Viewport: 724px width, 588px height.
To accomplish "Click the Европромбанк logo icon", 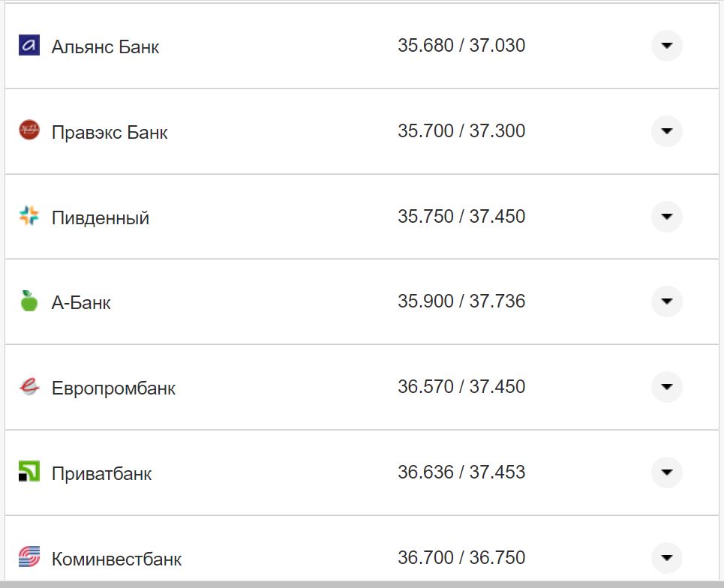I will (x=29, y=387).
